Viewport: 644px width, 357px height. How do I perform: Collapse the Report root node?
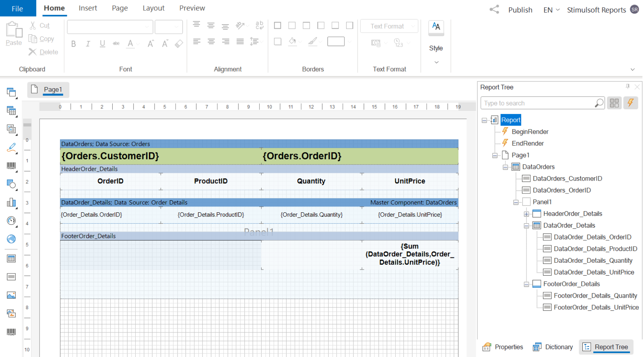[x=485, y=120]
